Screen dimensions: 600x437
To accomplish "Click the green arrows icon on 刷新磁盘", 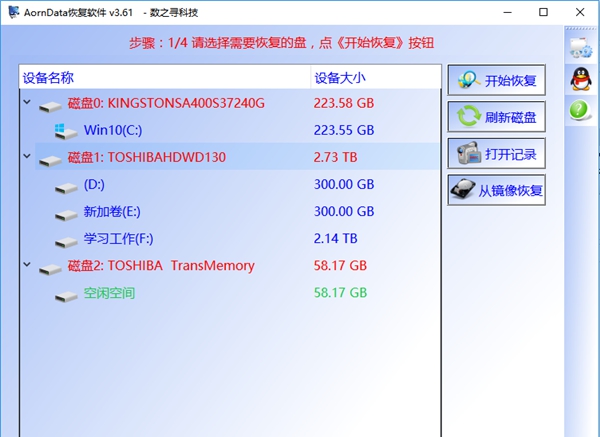I will point(469,116).
